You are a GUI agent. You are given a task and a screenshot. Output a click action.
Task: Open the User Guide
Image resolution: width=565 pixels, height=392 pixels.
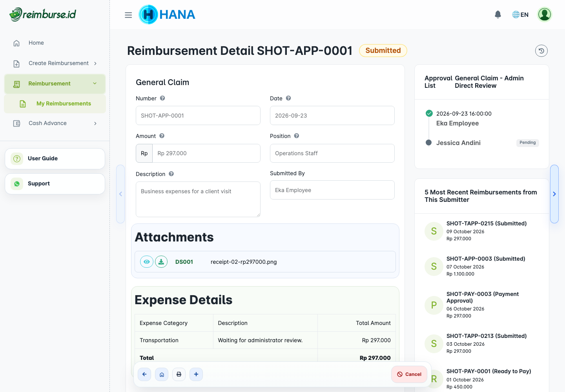(x=55, y=159)
